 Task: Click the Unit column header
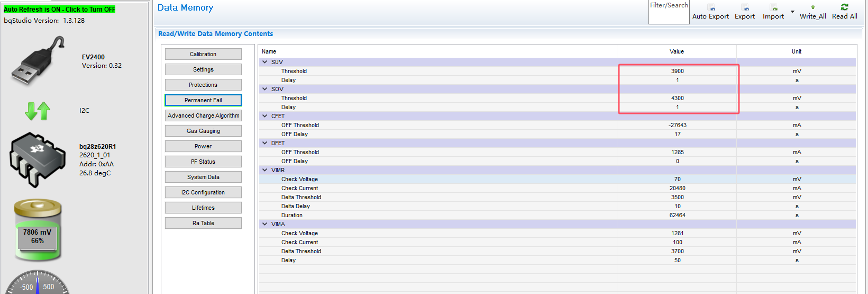point(796,51)
